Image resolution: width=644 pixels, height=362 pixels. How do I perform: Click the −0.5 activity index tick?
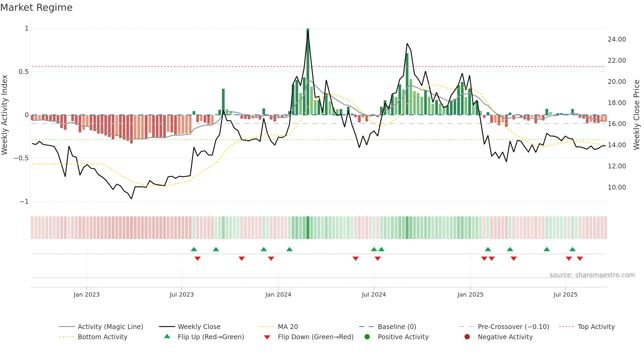point(21,158)
